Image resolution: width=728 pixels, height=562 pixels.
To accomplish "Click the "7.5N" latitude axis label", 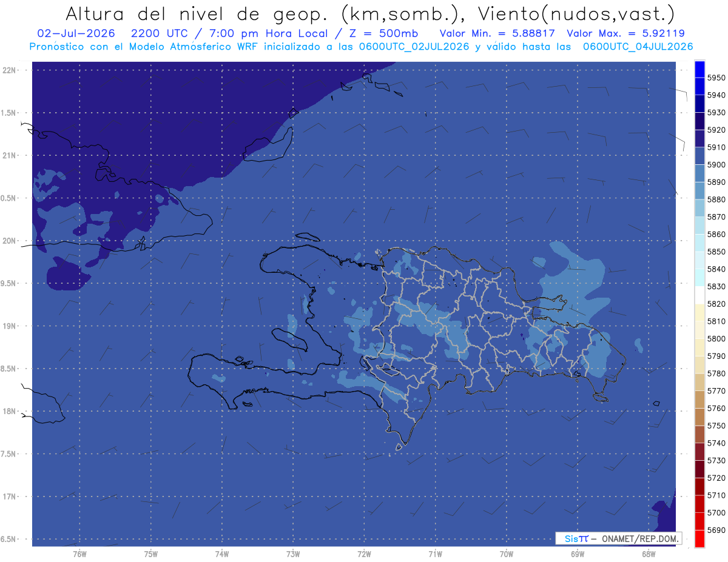I will pos(8,454).
